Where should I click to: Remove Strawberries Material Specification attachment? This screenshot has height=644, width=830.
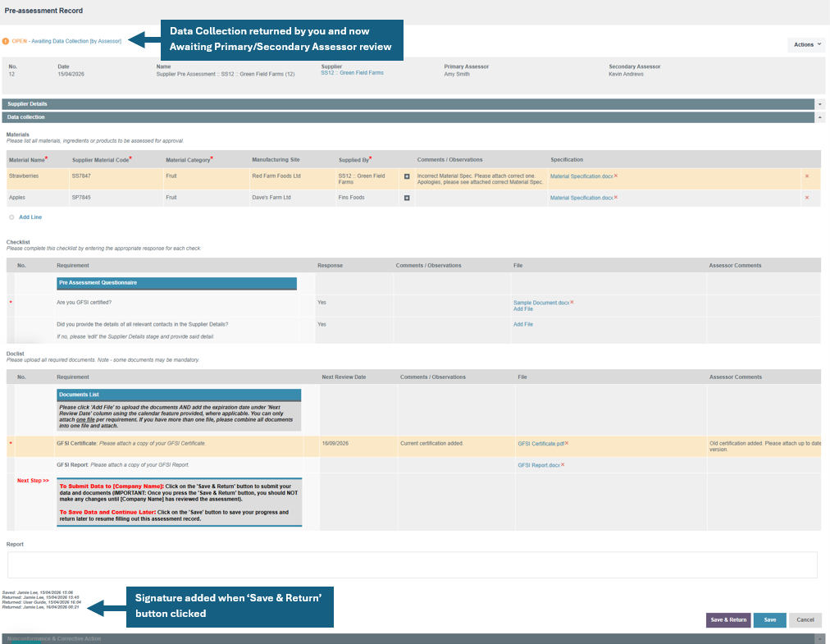(x=616, y=176)
